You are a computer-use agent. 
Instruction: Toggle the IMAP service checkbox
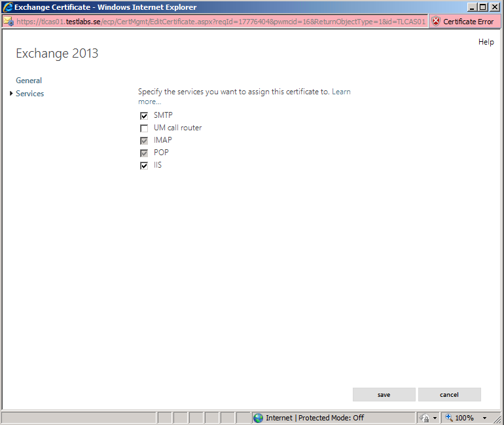144,141
